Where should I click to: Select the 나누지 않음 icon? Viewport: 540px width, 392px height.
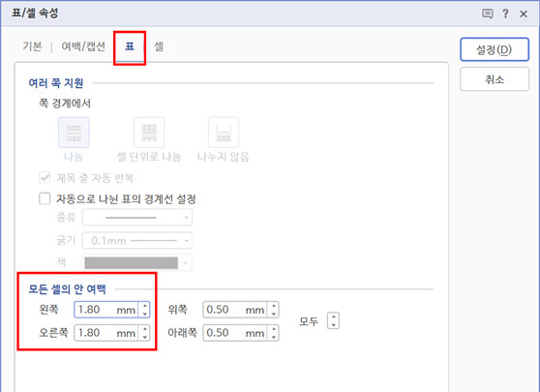click(224, 133)
